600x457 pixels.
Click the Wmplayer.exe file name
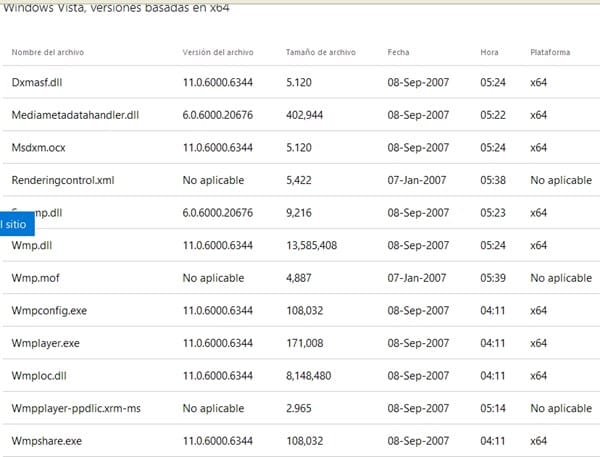pyautogui.click(x=45, y=343)
